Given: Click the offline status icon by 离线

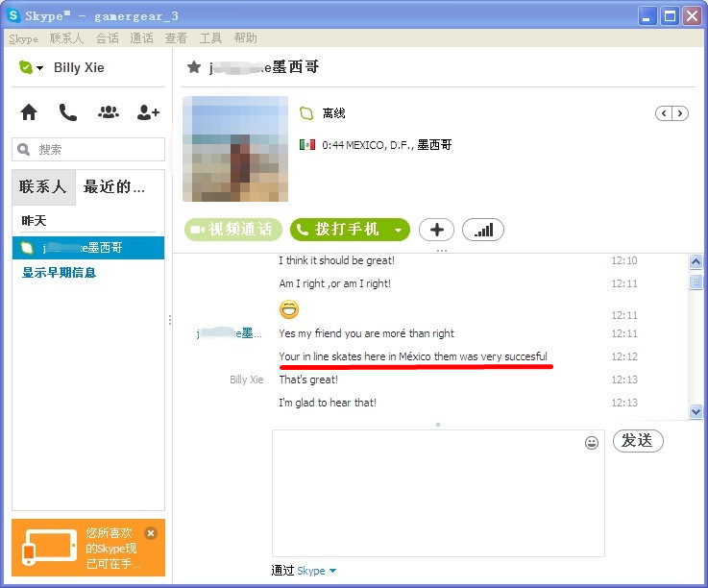Looking at the screenshot, I should point(306,113).
